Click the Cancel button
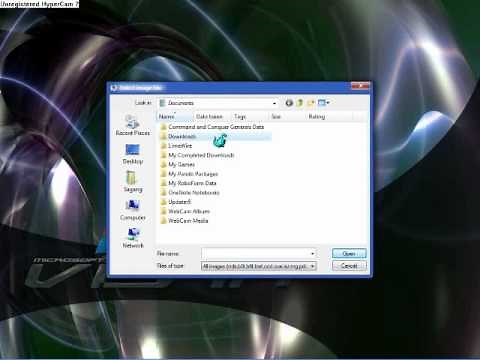 click(x=349, y=266)
